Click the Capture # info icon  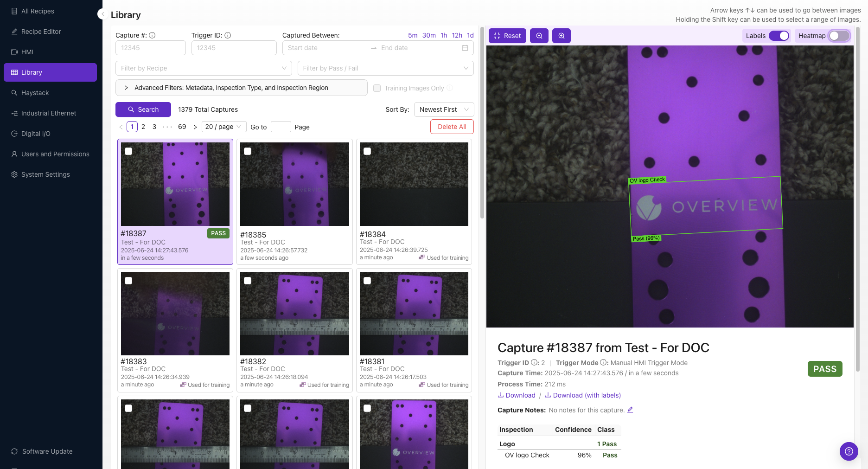[152, 35]
